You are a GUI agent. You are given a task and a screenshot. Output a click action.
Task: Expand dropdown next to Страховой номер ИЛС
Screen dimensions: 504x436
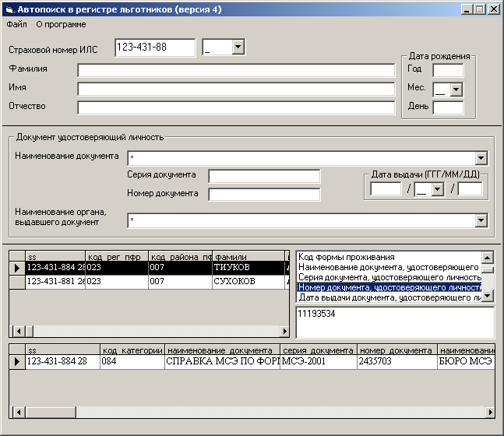238,48
